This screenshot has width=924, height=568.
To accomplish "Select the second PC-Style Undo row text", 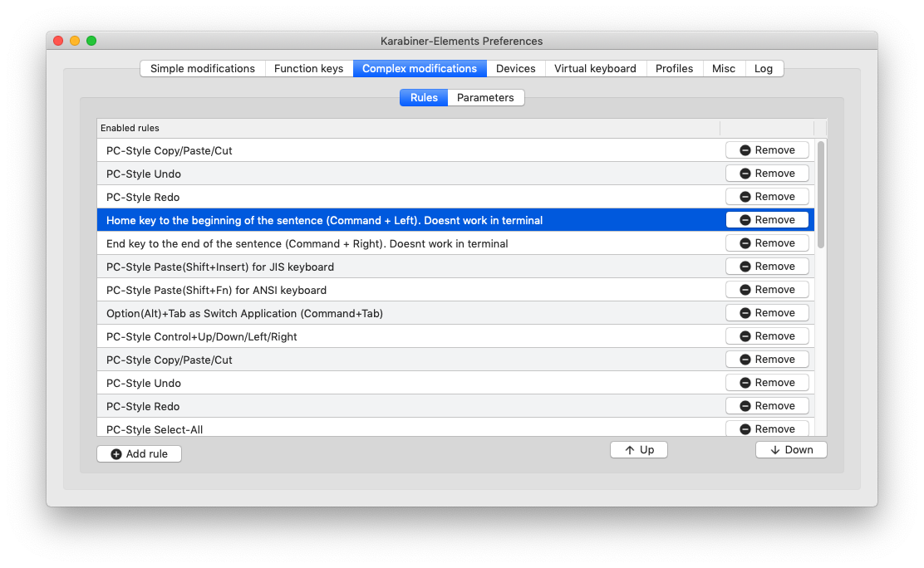I will coord(143,383).
